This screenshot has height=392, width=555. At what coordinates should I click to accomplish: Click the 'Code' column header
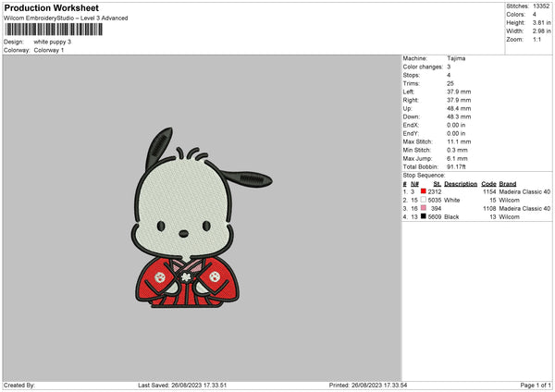pyautogui.click(x=488, y=184)
